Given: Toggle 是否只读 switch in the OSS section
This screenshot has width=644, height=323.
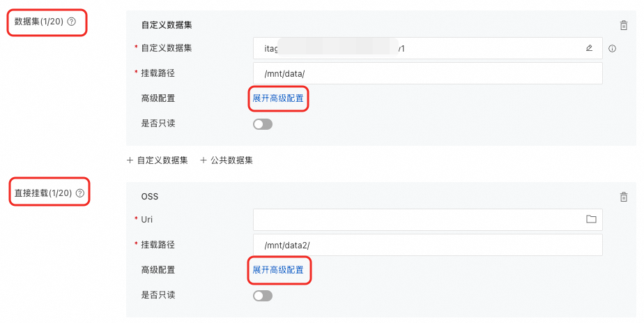Looking at the screenshot, I should pos(263,296).
